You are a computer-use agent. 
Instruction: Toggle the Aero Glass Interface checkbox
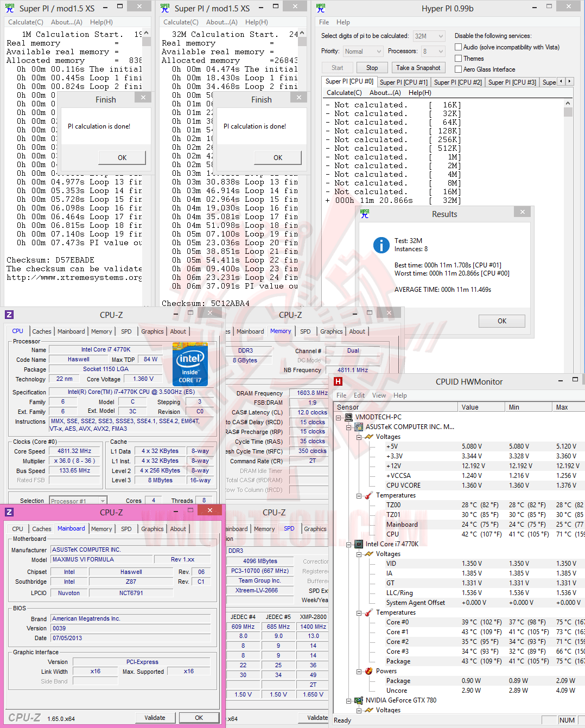(x=459, y=69)
